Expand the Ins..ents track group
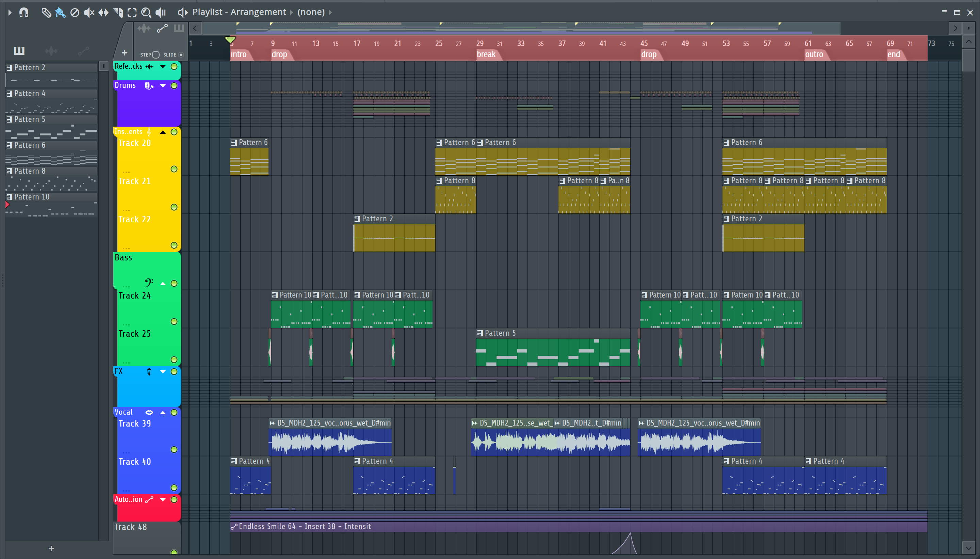Image resolution: width=980 pixels, height=559 pixels. pyautogui.click(x=164, y=132)
